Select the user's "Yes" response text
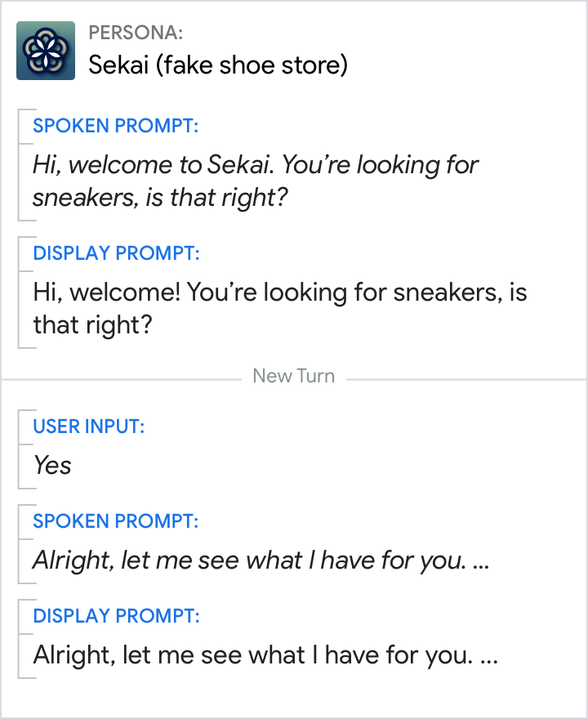This screenshot has width=588, height=719. click(52, 466)
